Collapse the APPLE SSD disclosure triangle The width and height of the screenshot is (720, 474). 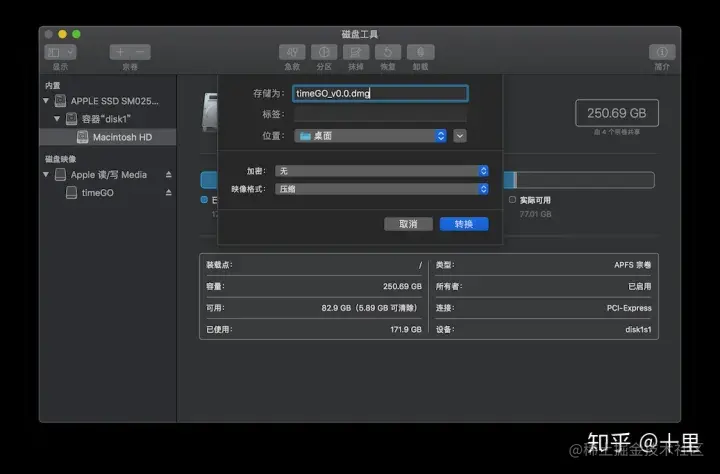click(46, 101)
